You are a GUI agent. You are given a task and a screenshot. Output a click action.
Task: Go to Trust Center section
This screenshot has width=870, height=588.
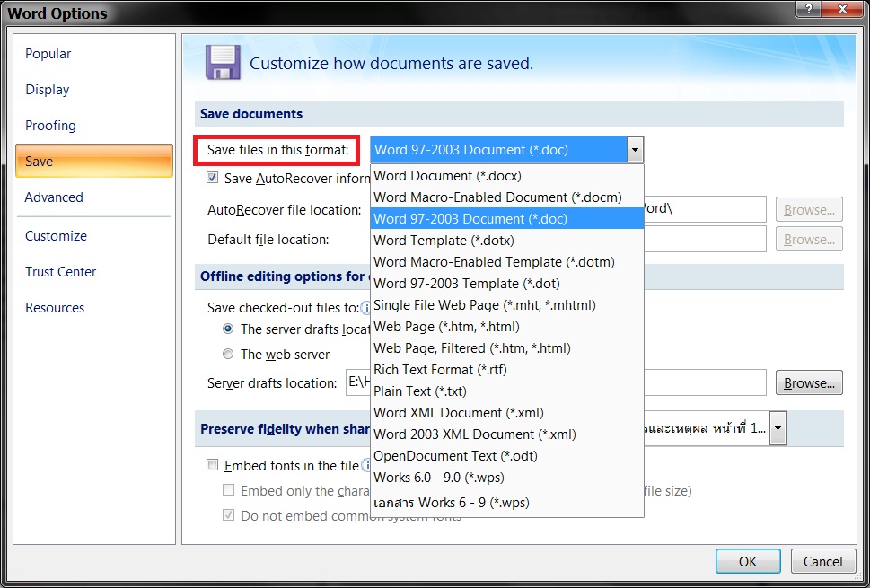tap(60, 272)
